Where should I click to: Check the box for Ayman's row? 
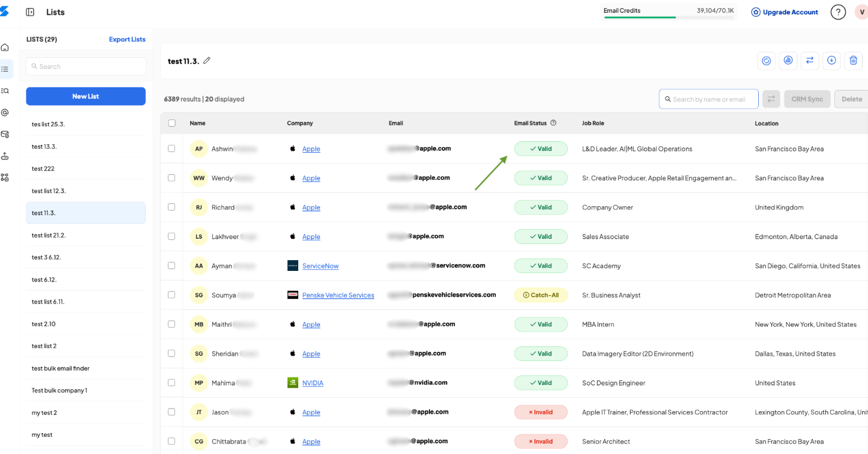(x=171, y=266)
